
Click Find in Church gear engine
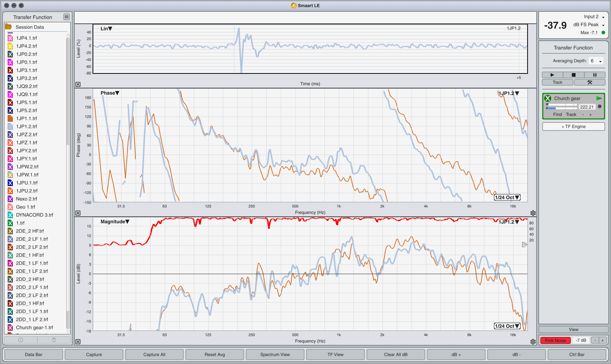pyautogui.click(x=558, y=114)
